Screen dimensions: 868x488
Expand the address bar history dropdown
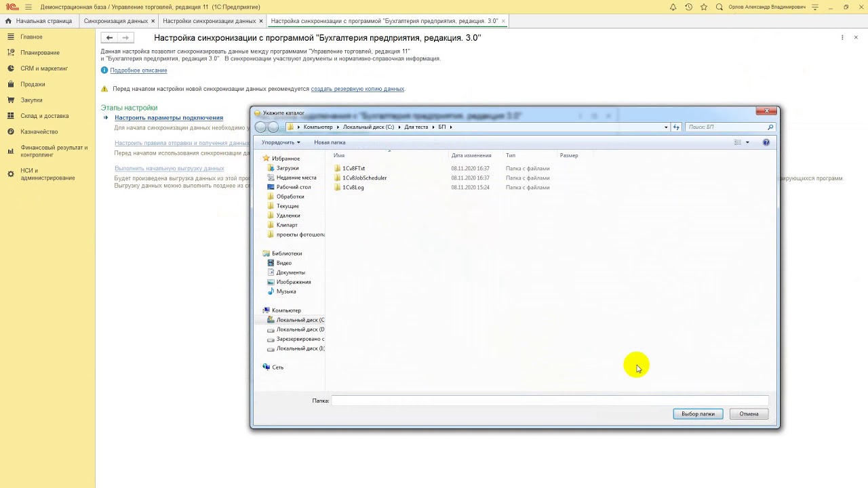click(x=666, y=127)
